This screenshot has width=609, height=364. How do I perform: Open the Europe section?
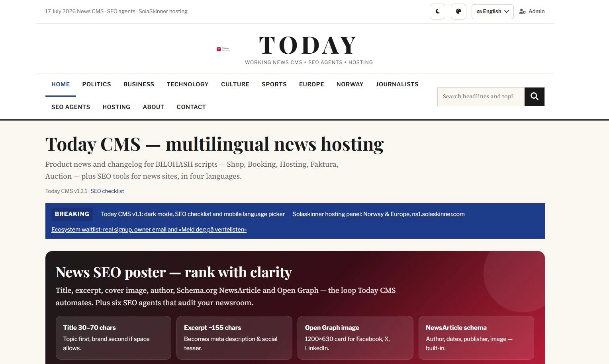(311, 84)
